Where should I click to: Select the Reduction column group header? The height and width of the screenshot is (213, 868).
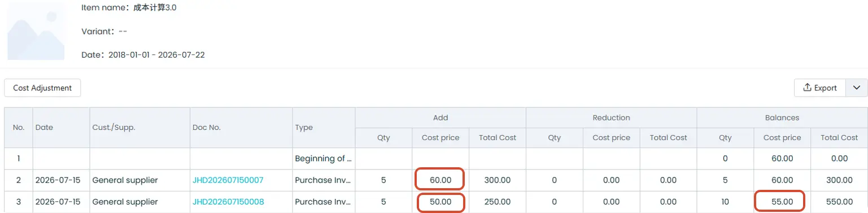click(611, 118)
